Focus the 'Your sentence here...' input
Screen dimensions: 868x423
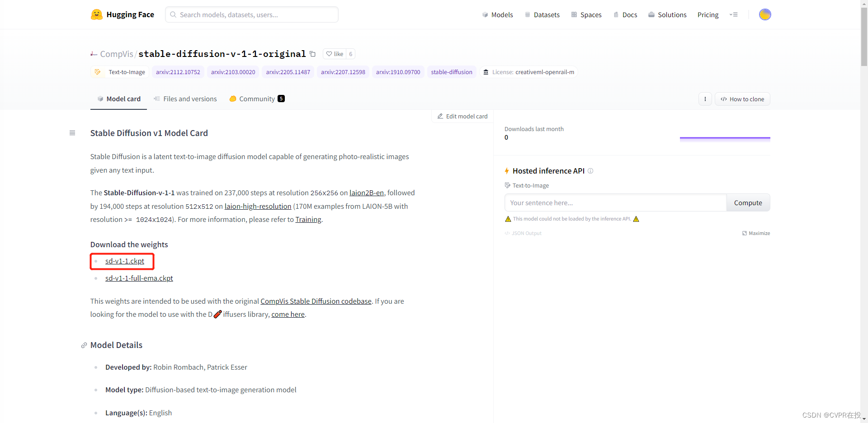pos(616,203)
